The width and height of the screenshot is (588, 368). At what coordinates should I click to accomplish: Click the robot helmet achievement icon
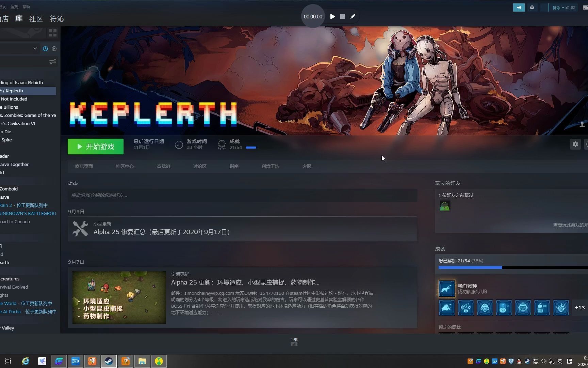[523, 308]
